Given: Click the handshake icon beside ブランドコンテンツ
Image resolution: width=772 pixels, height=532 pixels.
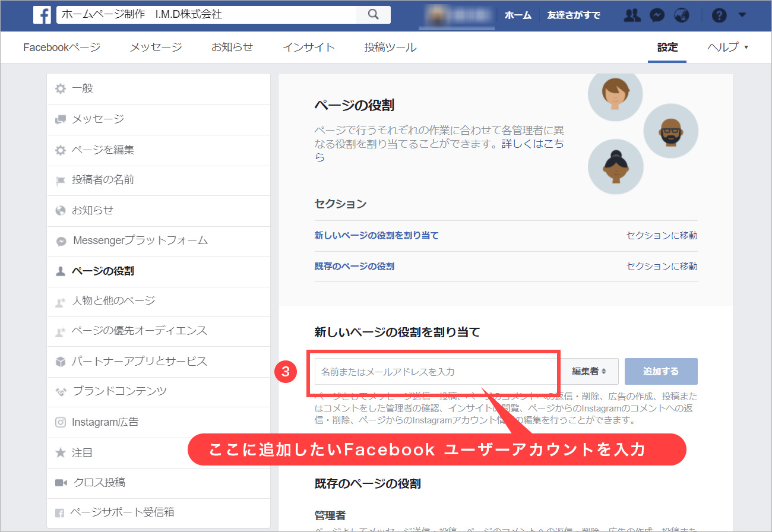Looking at the screenshot, I should click(x=61, y=392).
